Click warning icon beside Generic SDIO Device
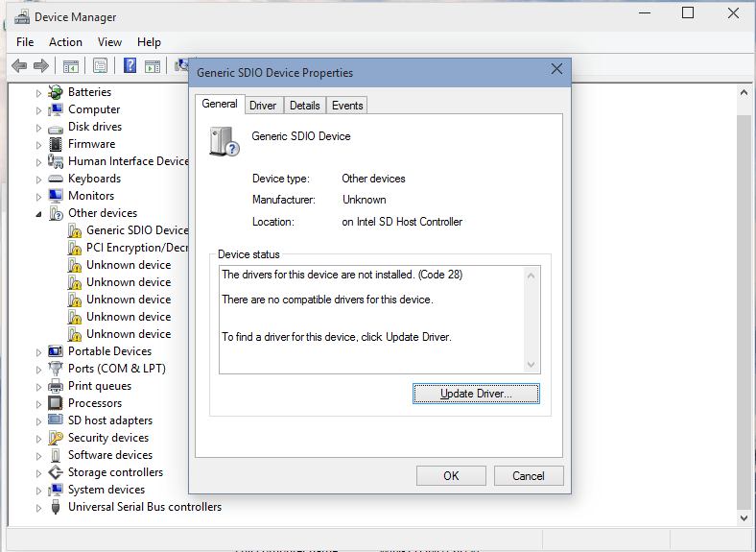Viewport: 756px width, 552px height. click(74, 230)
